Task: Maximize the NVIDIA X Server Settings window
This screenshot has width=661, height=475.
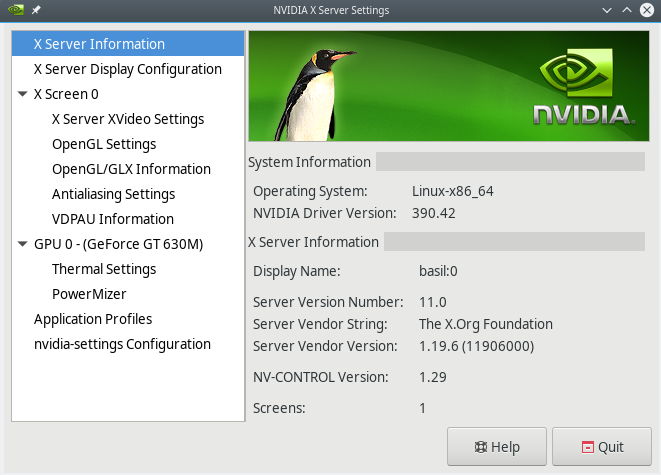Action: pyautogui.click(x=627, y=10)
